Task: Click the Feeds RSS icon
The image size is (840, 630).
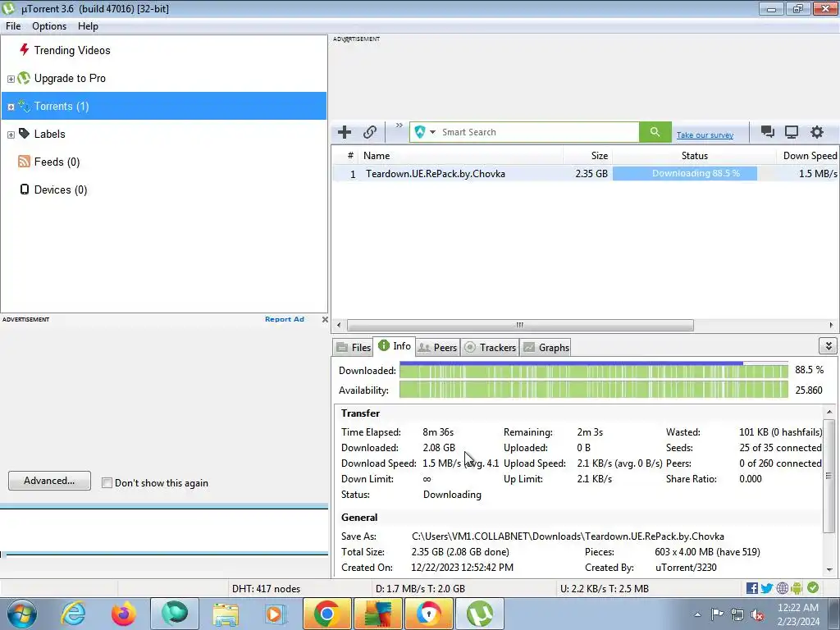Action: (x=24, y=162)
